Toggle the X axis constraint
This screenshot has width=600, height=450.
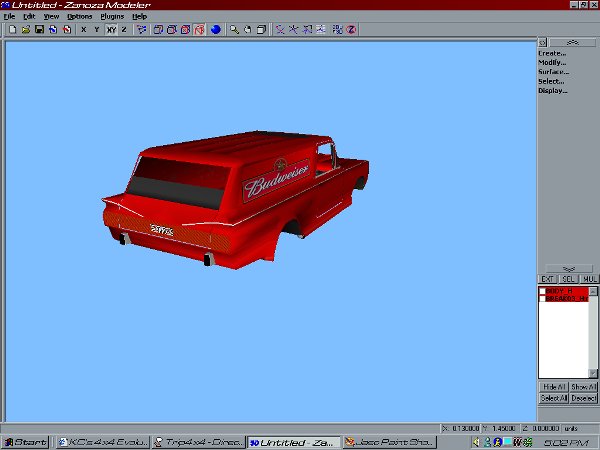coord(83,29)
